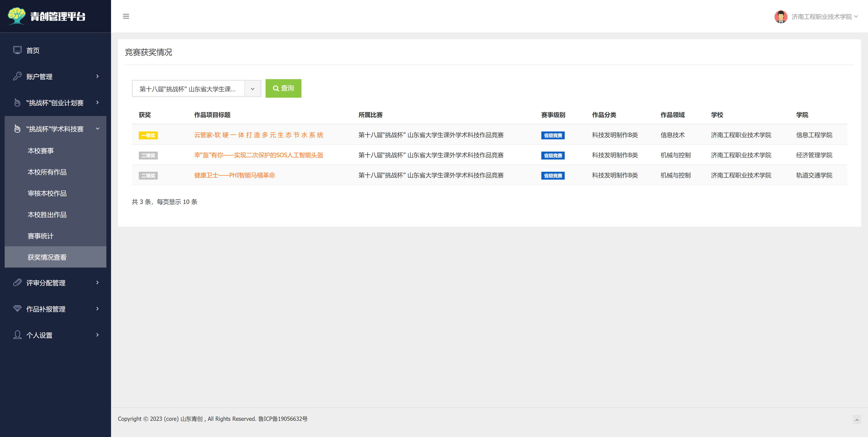Expand the 个人设置 chevron
Viewport: 868px width, 437px height.
[98, 335]
